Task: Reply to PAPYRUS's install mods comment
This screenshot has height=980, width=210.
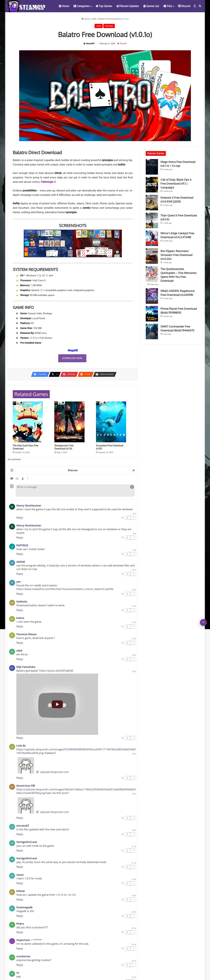Action: (19, 554)
